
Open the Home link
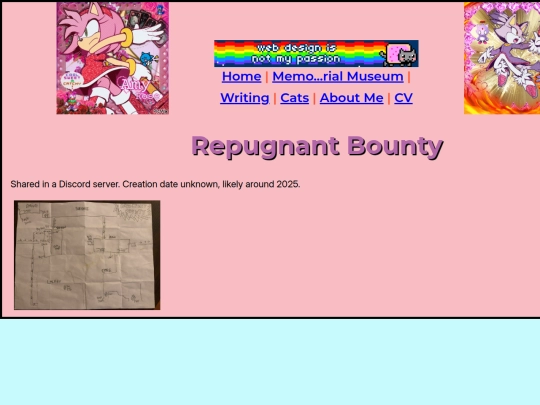241,76
